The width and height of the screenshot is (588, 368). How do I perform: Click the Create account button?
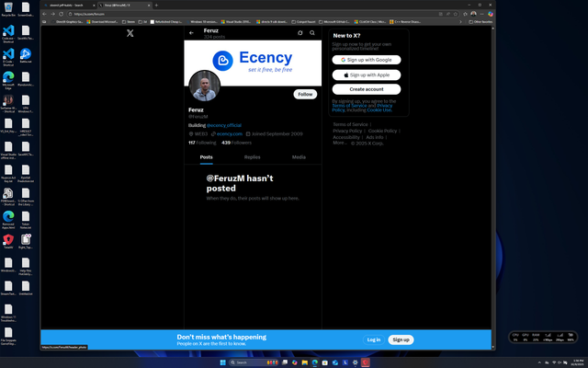point(367,89)
